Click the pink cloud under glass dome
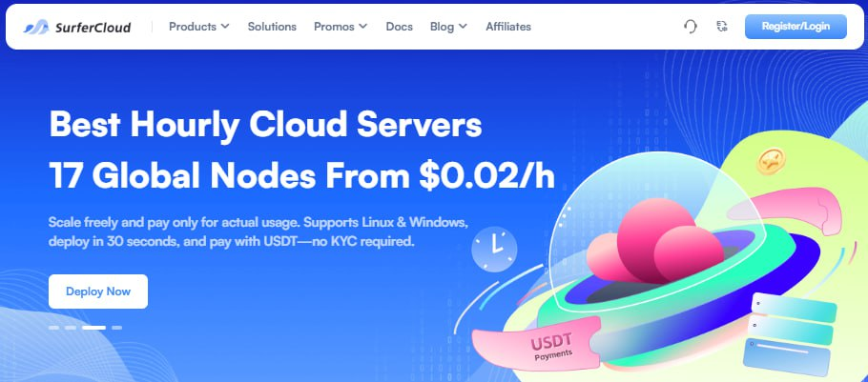This screenshot has height=382, width=868. point(655,240)
